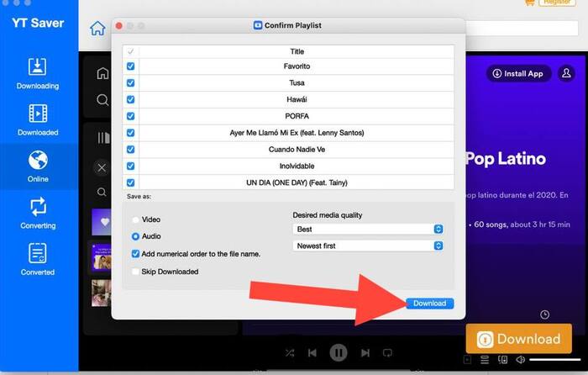588x375 pixels.
Task: Click the Register button at top right
Action: click(x=557, y=3)
